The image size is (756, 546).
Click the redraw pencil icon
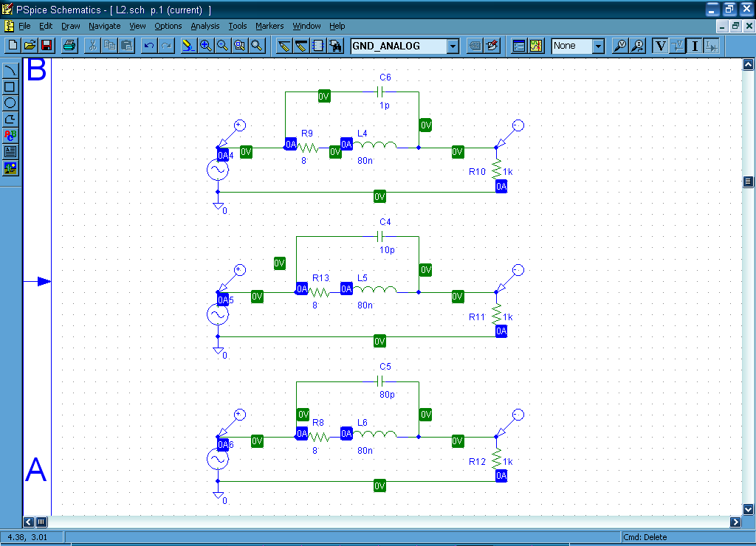188,46
